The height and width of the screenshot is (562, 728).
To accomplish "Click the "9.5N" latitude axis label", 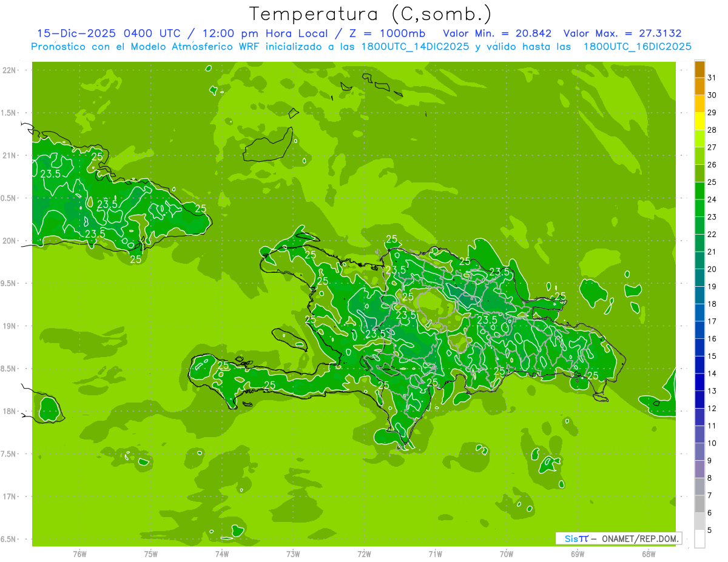I will point(8,283).
